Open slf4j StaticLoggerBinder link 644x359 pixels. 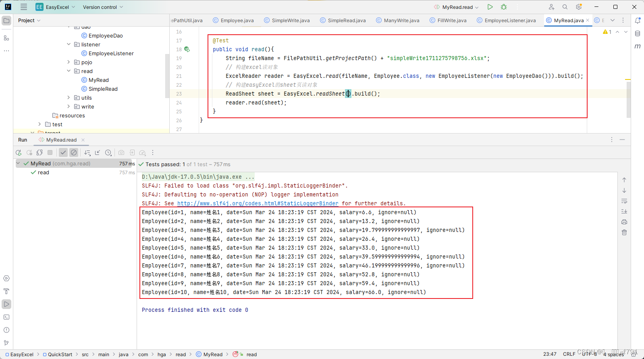point(258,203)
